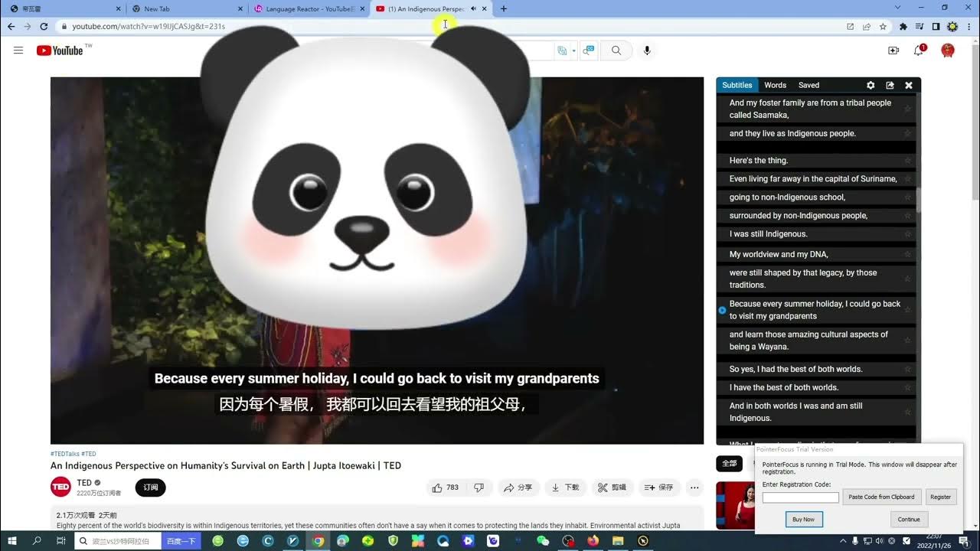
Task: Open Chrome three-dot menu
Action: click(969, 26)
